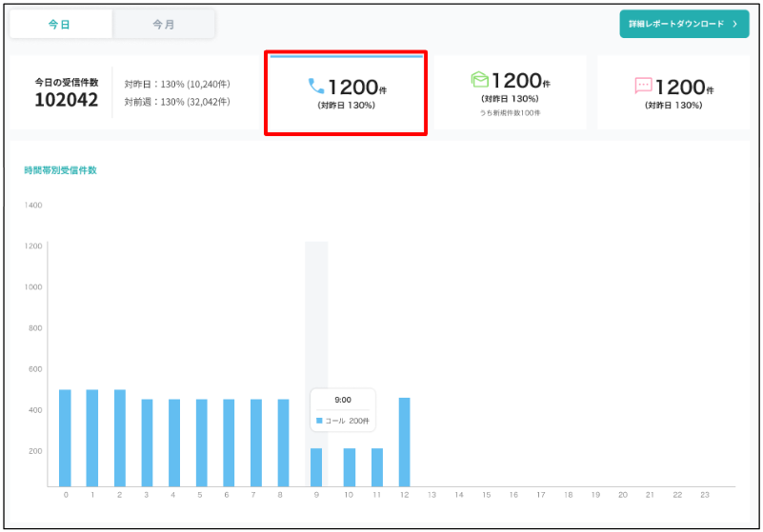763x532 pixels.
Task: Switch to the 今日 tab
Action: (x=60, y=25)
